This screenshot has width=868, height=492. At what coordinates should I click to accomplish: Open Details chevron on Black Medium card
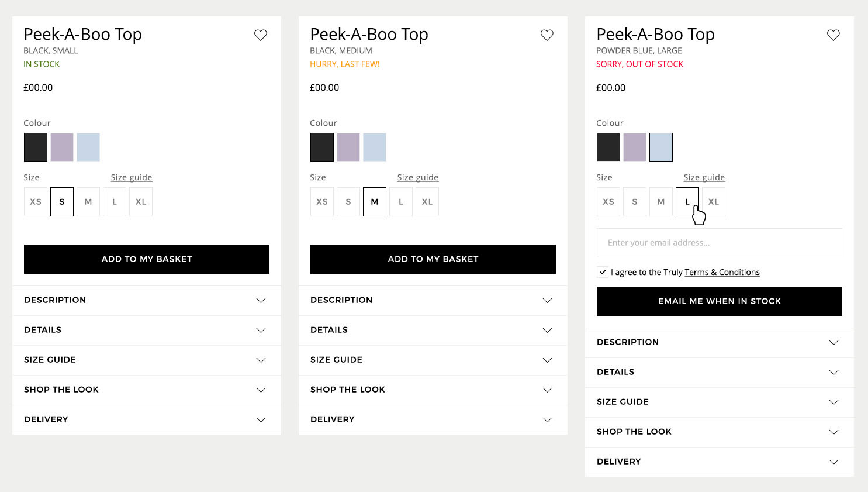[547, 331]
